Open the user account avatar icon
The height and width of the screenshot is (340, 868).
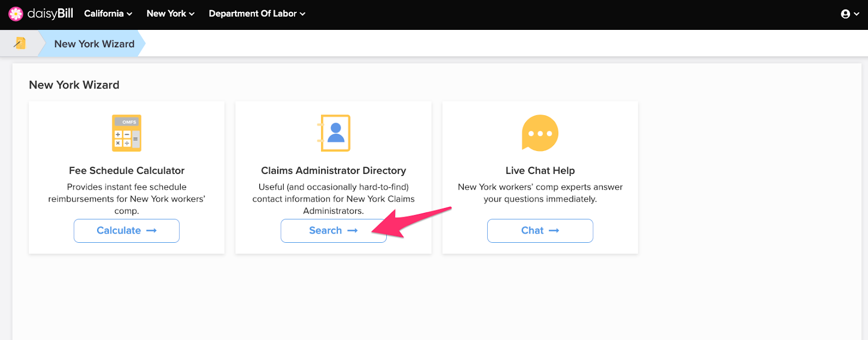coord(845,14)
